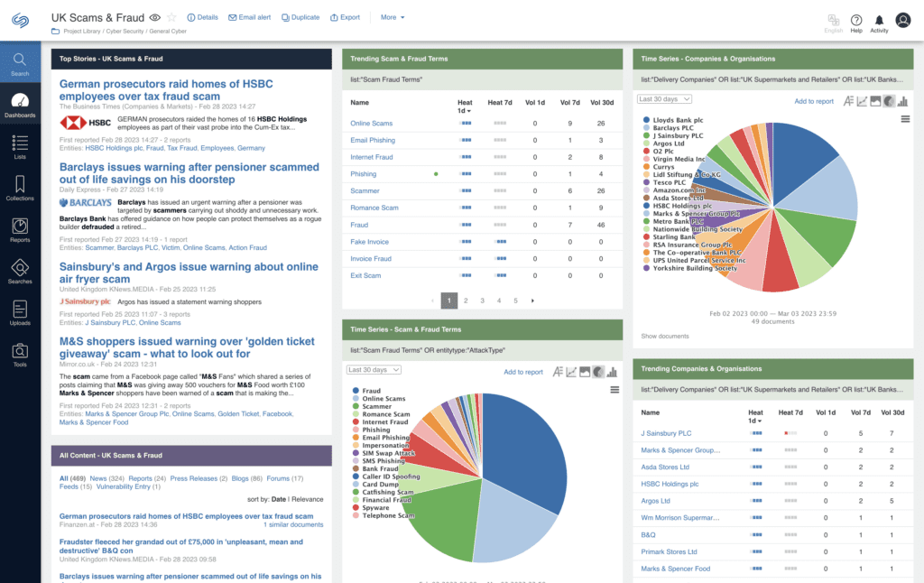Click Export in the header

tap(345, 18)
